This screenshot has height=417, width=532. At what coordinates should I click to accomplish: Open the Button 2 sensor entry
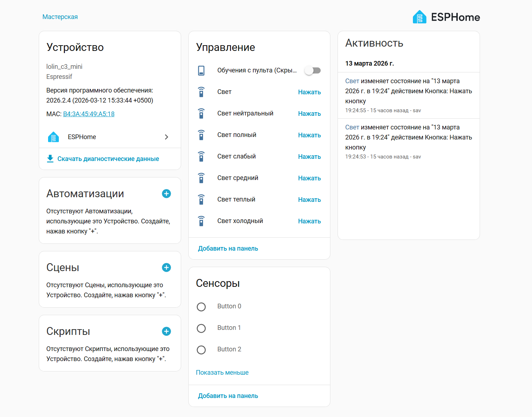tap(229, 349)
